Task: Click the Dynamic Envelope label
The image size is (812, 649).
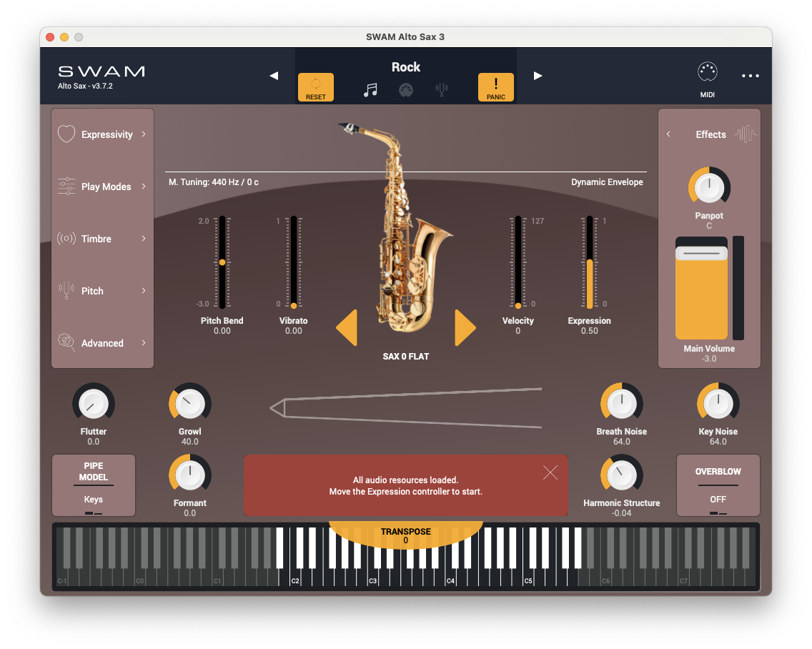Action: [x=607, y=182]
